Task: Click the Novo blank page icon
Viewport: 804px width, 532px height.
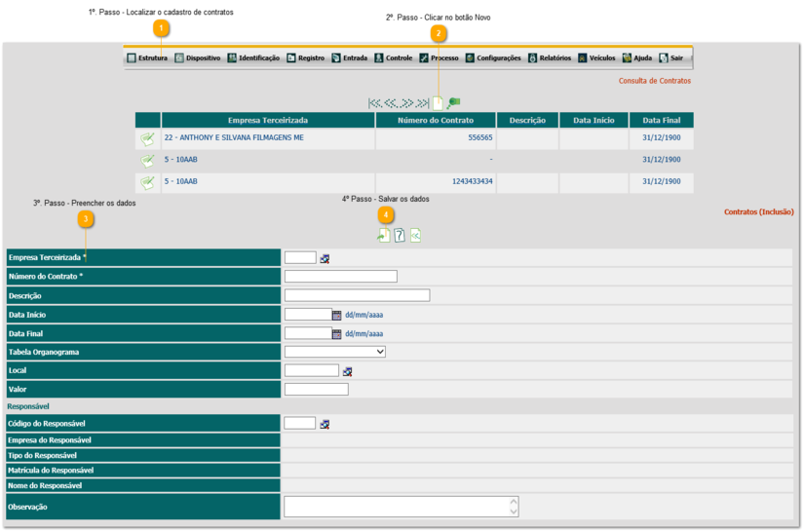Action: click(438, 103)
